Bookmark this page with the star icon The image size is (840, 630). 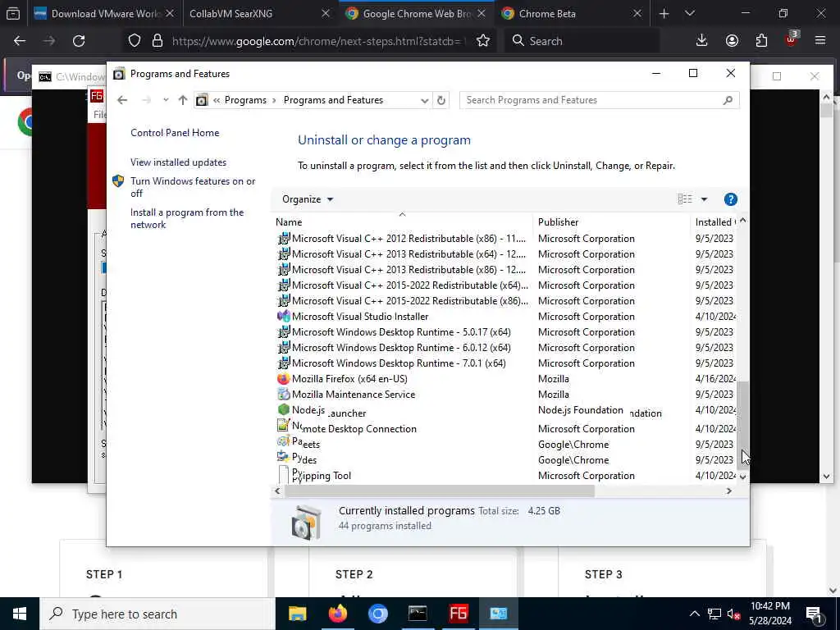[x=482, y=41]
